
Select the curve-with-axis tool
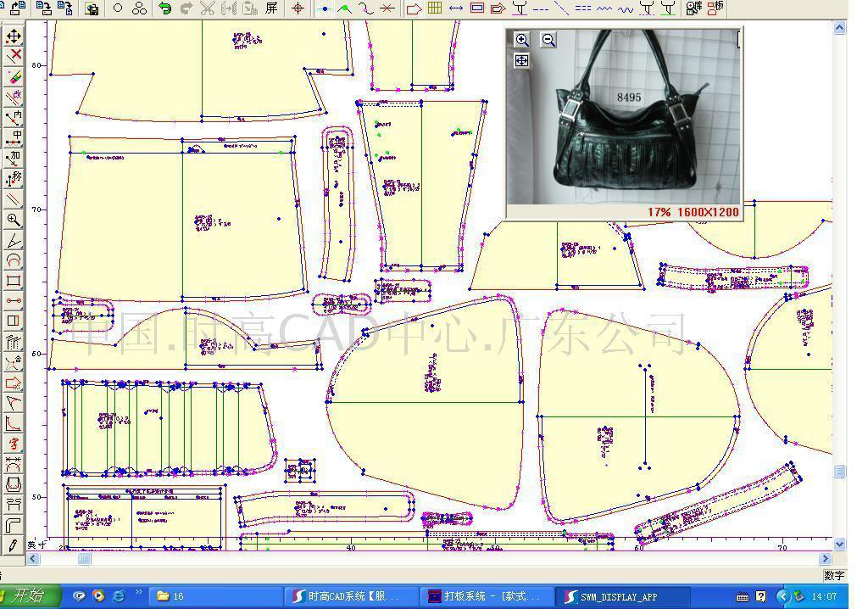coord(14,423)
